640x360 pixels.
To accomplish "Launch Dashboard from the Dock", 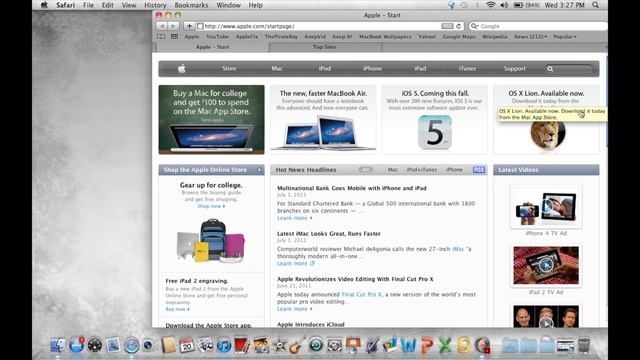I will click(x=95, y=345).
